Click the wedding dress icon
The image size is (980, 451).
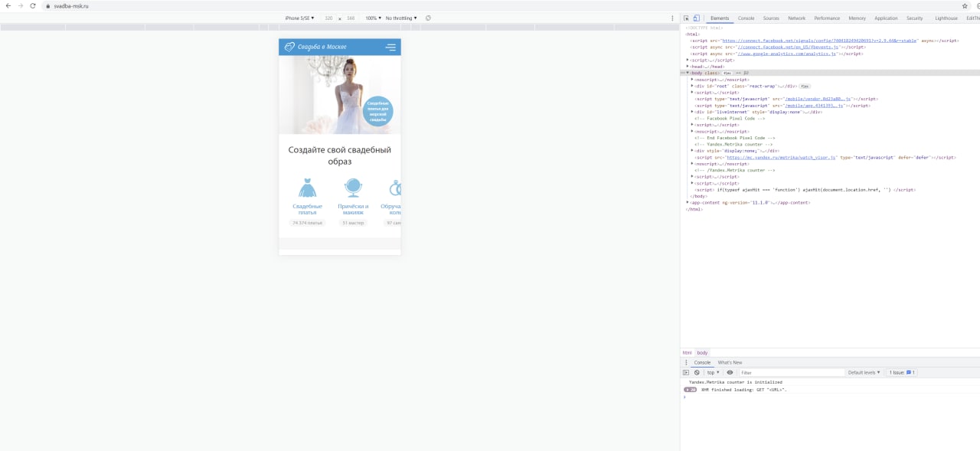pyautogui.click(x=307, y=188)
